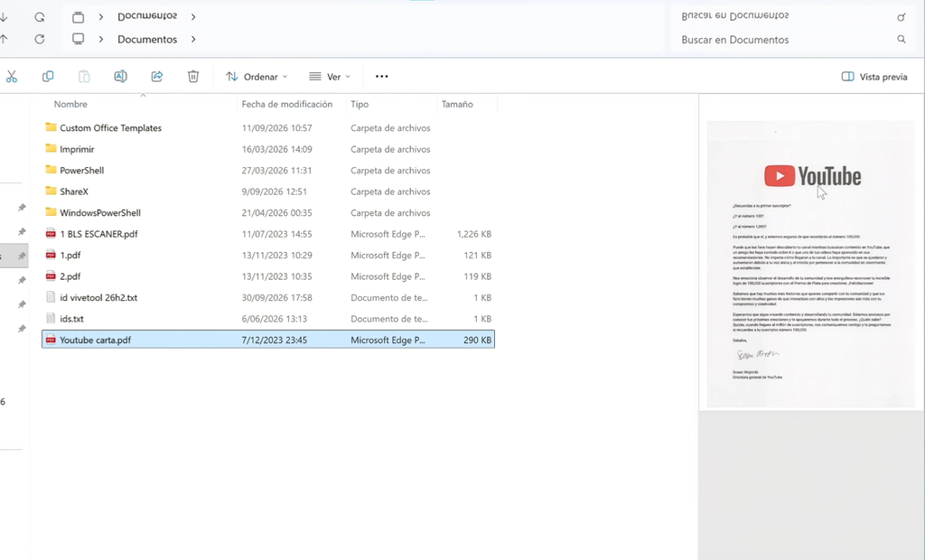Image resolution: width=925 pixels, height=560 pixels.
Task: Select the ShareX folder name
Action: 74,191
